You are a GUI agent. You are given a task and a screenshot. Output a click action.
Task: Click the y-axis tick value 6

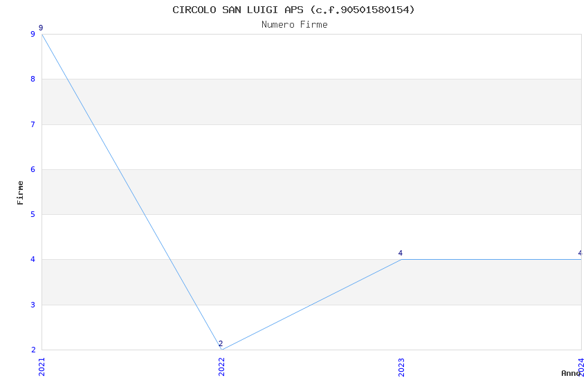coord(33,169)
